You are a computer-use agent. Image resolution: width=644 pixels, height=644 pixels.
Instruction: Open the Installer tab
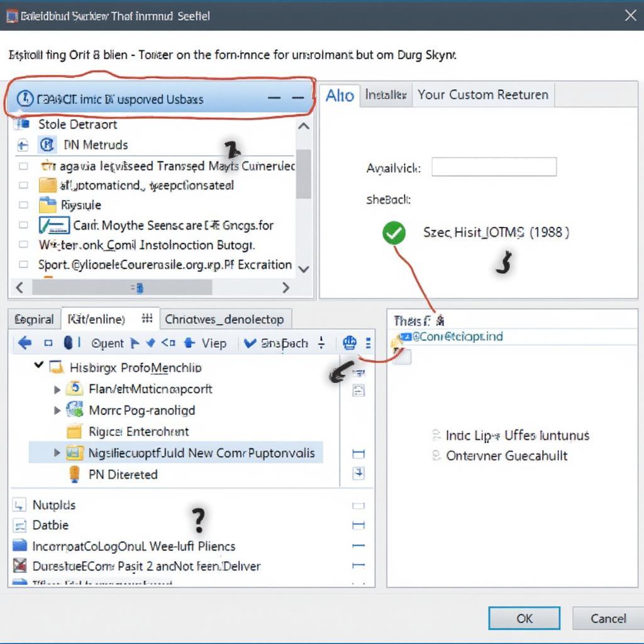pos(386,95)
